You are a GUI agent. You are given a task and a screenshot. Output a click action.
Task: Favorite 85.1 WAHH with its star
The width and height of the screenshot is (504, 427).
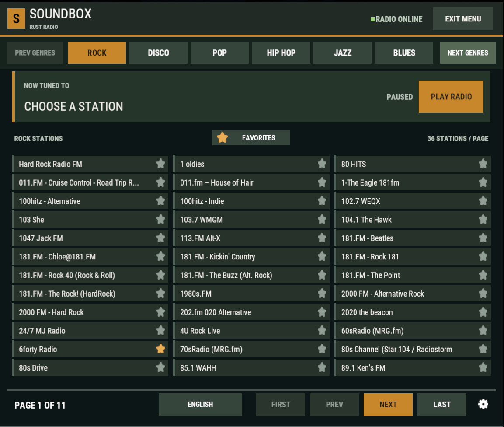322,367
